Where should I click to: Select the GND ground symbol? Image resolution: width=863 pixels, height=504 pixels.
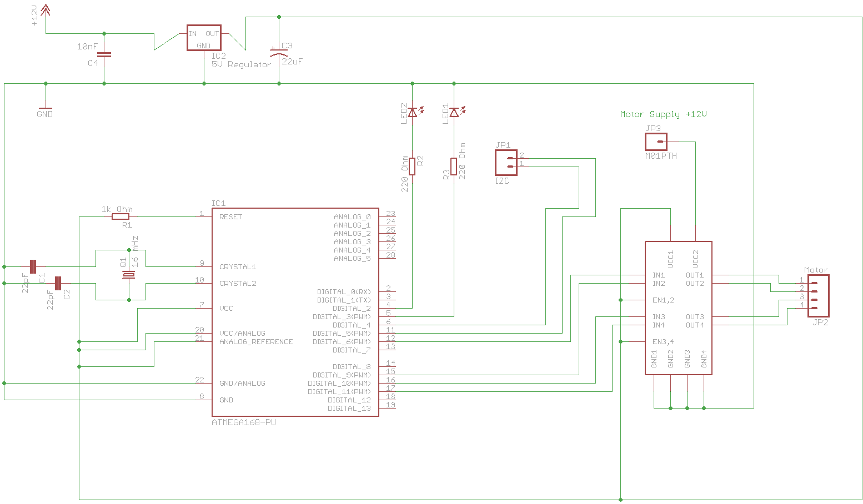point(46,108)
